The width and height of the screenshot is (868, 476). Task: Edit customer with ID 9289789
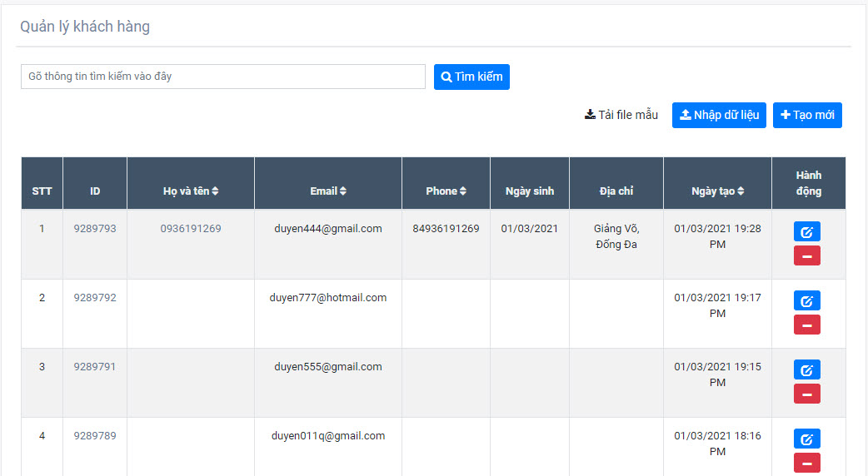point(806,439)
